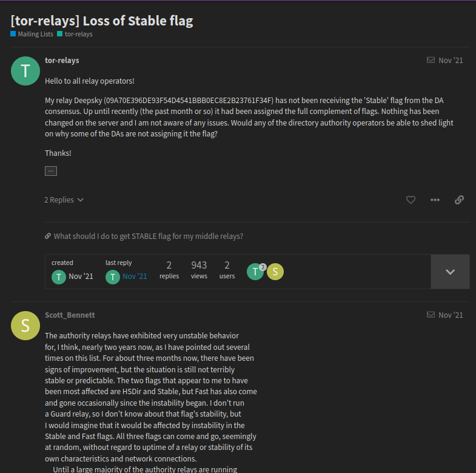Expand the topic summary details chevron
Viewport: 476px width, 473px height.
click(x=450, y=272)
